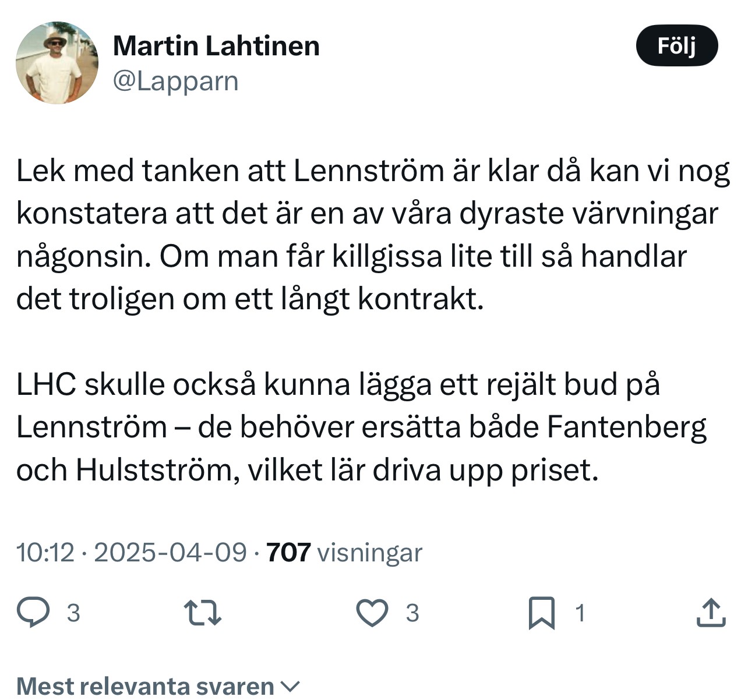Click the word Fantenberg in the tweet

pos(626,427)
